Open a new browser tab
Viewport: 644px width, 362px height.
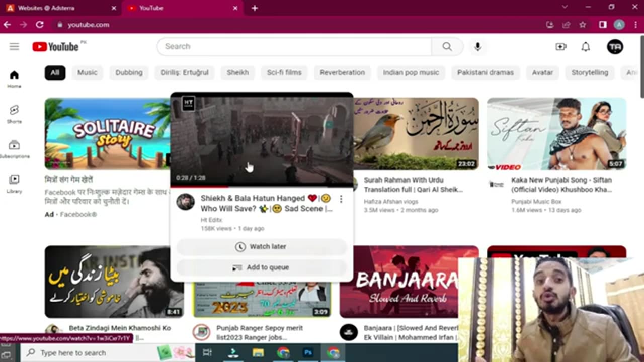[255, 8]
